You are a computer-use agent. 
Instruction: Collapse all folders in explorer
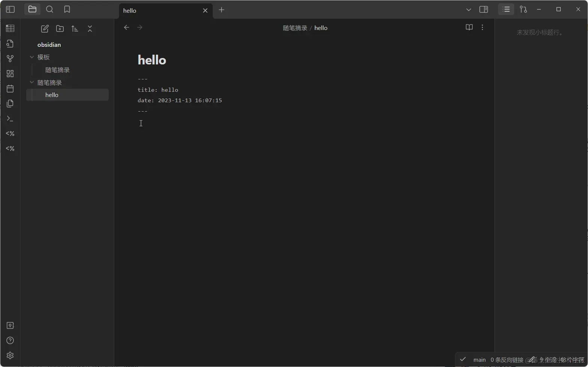90,28
